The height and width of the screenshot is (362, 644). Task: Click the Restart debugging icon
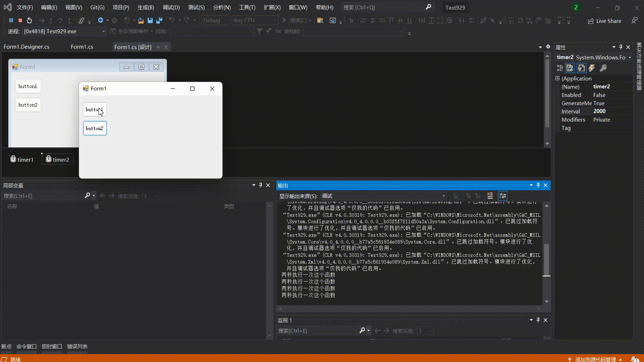click(30, 20)
